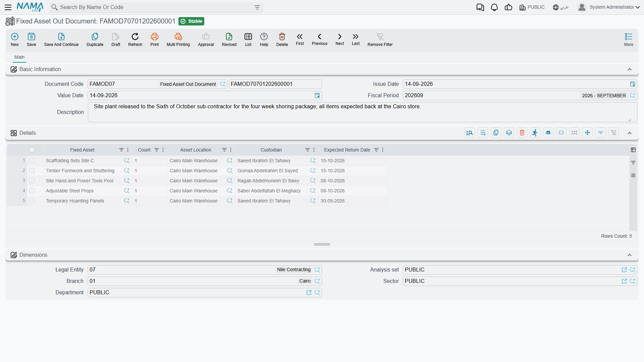
Task: Open Issue Date calendar picker
Action: point(633,84)
